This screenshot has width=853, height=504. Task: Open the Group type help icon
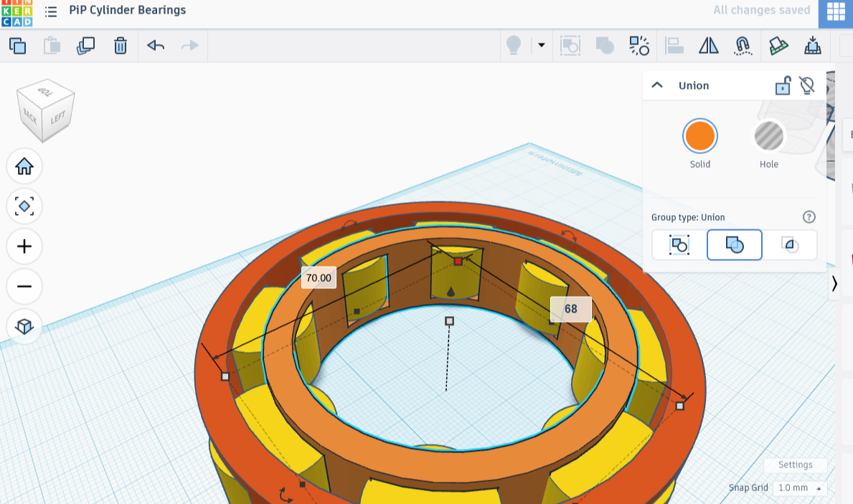tap(809, 217)
